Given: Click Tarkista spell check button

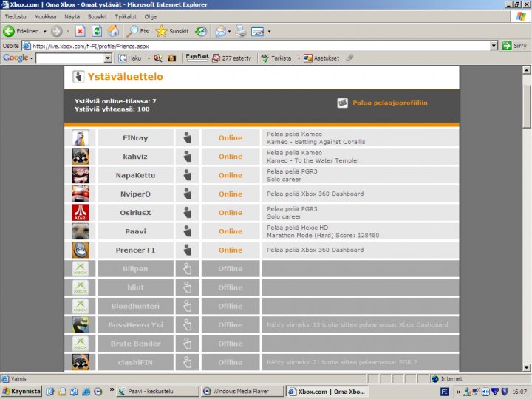Looking at the screenshot, I should (276, 58).
